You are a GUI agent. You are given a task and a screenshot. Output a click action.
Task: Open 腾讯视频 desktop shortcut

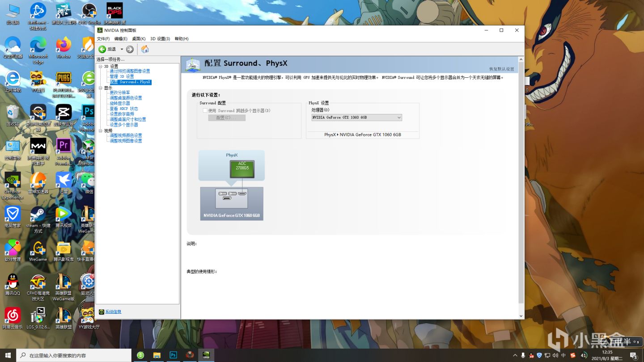pos(64,217)
